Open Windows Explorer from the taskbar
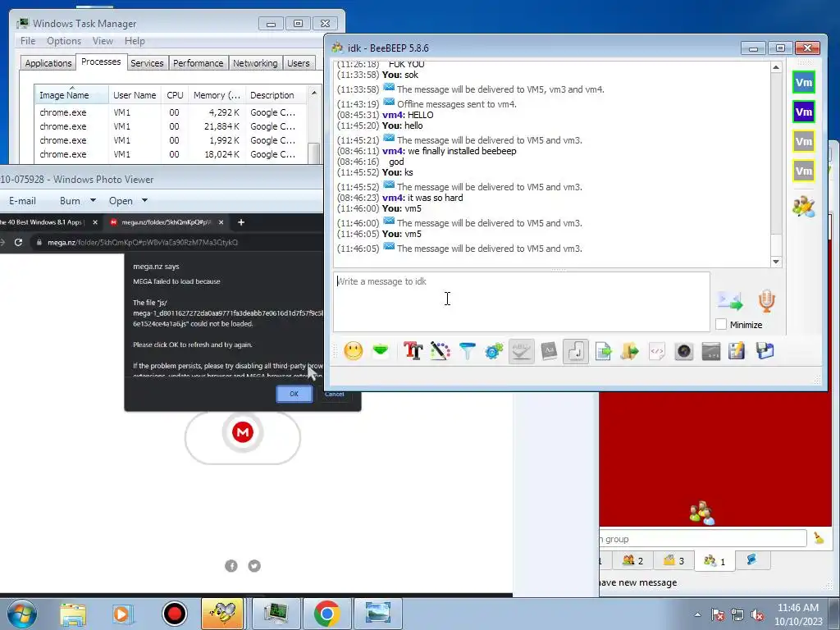840x630 pixels. point(73,614)
